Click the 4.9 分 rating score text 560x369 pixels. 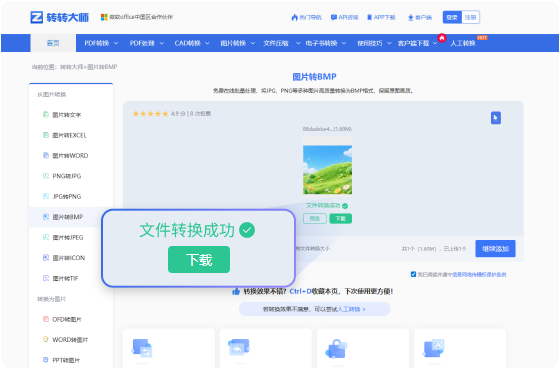178,114
